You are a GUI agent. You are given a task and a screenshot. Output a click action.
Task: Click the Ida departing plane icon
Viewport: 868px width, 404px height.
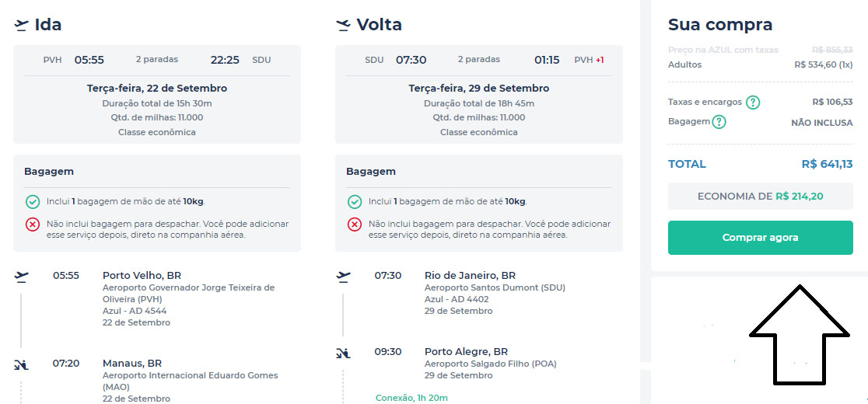tap(21, 25)
